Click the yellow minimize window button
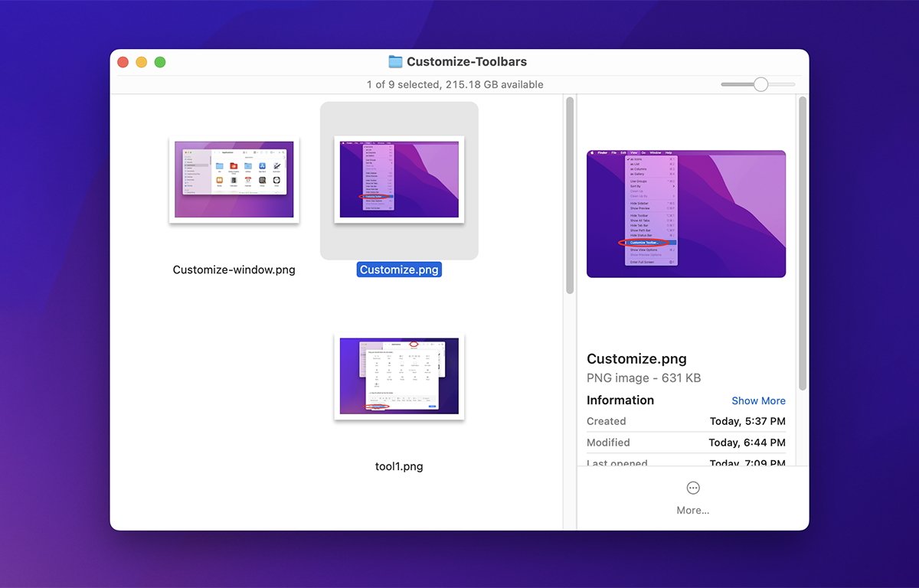This screenshot has width=919, height=588. (x=142, y=62)
